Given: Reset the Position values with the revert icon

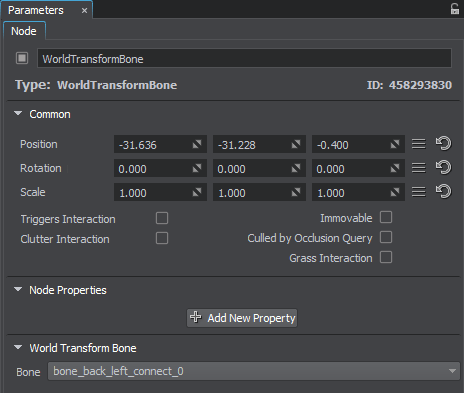Looking at the screenshot, I should tap(443, 144).
